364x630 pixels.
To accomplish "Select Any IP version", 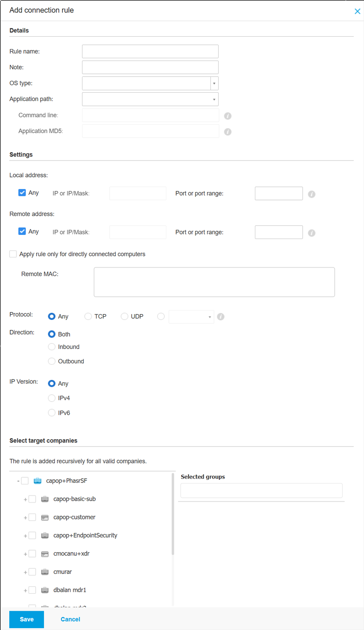I will tap(52, 384).
